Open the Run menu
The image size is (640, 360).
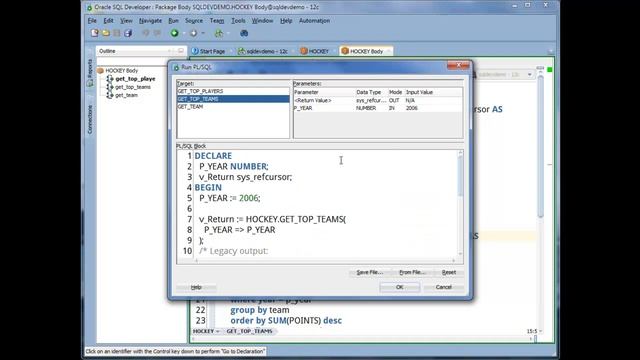(x=173, y=20)
